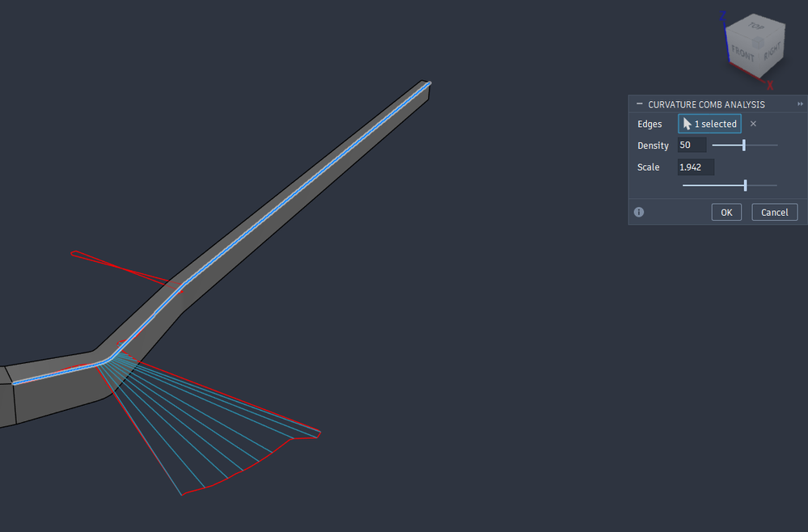This screenshot has width=808, height=532.
Task: Click the 'Edges' label text
Action: (649, 125)
